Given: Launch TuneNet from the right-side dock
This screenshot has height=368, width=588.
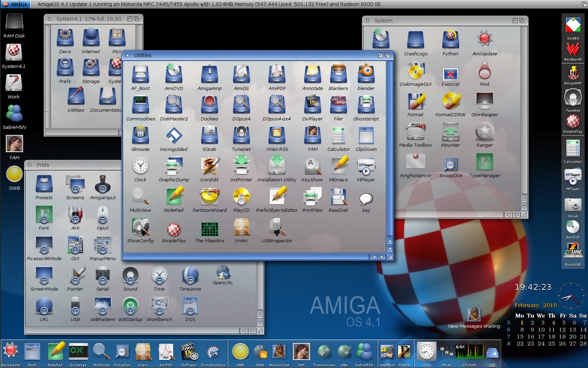Looking at the screenshot, I should (573, 97).
